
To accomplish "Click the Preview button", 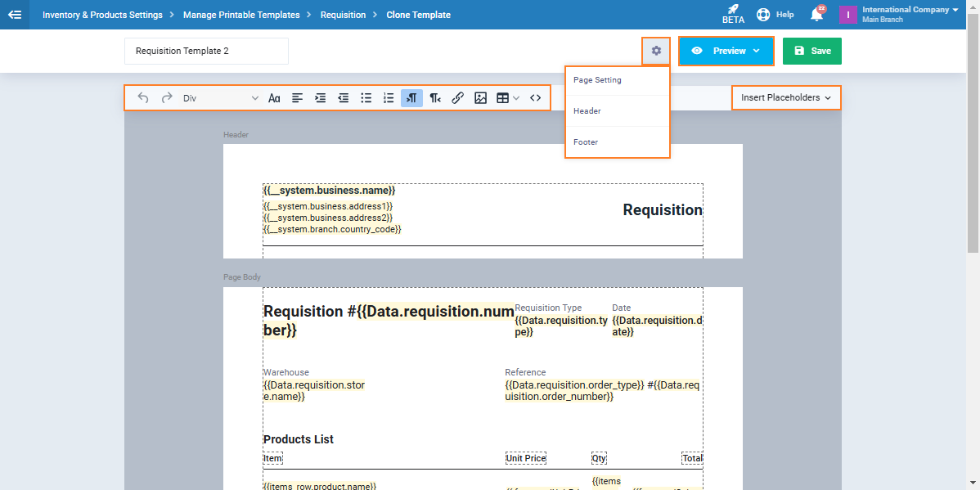I will click(x=726, y=51).
